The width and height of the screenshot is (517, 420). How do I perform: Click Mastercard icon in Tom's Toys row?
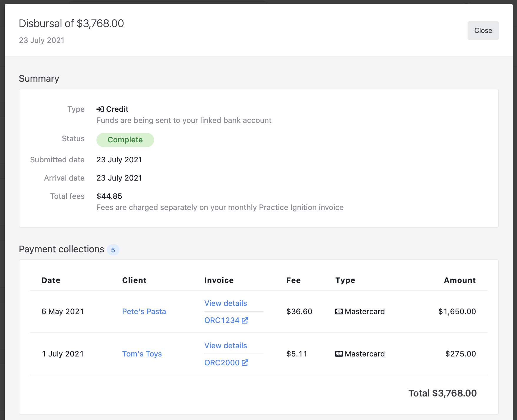[x=339, y=354]
